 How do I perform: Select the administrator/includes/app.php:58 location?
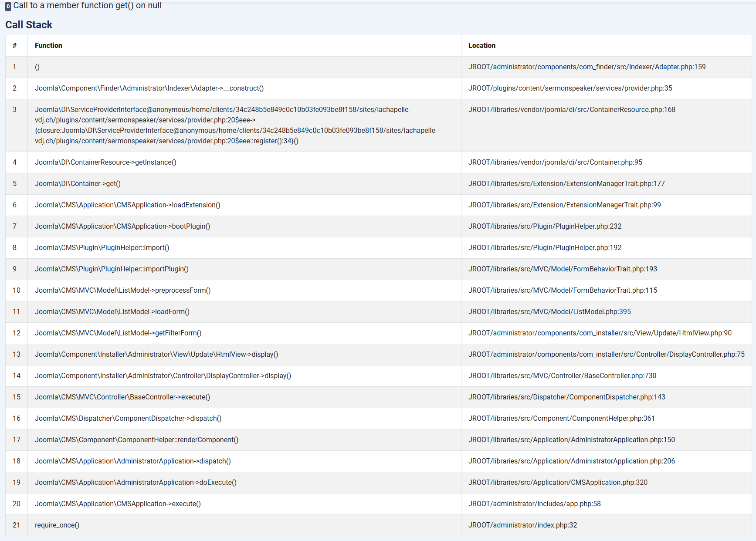point(534,504)
